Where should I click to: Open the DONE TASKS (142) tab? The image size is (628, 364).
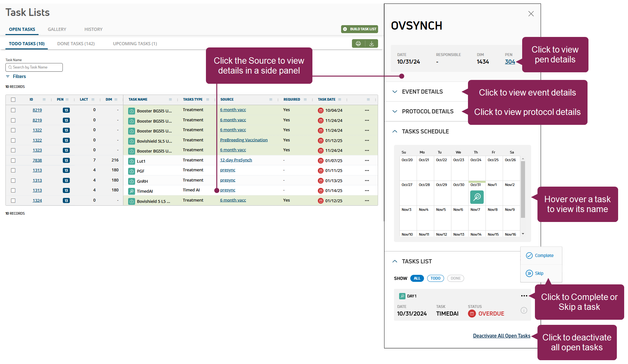tap(76, 43)
